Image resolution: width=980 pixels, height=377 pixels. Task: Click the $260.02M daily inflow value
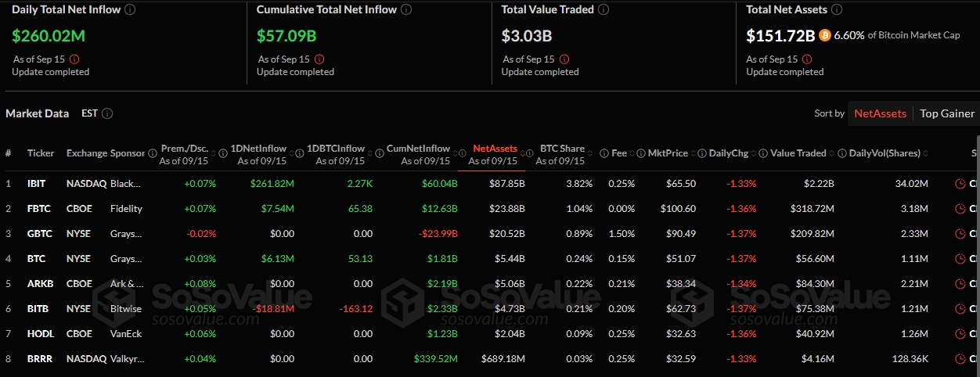coord(47,36)
